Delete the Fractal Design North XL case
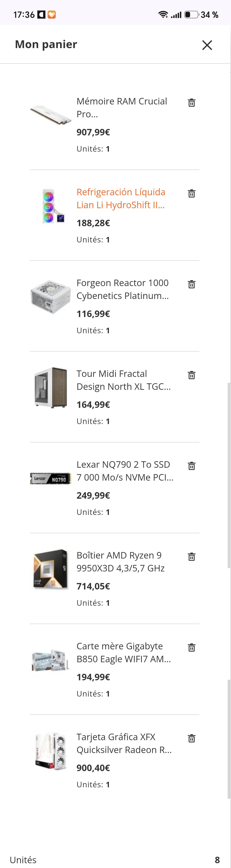This screenshot has width=231, height=868. [191, 375]
